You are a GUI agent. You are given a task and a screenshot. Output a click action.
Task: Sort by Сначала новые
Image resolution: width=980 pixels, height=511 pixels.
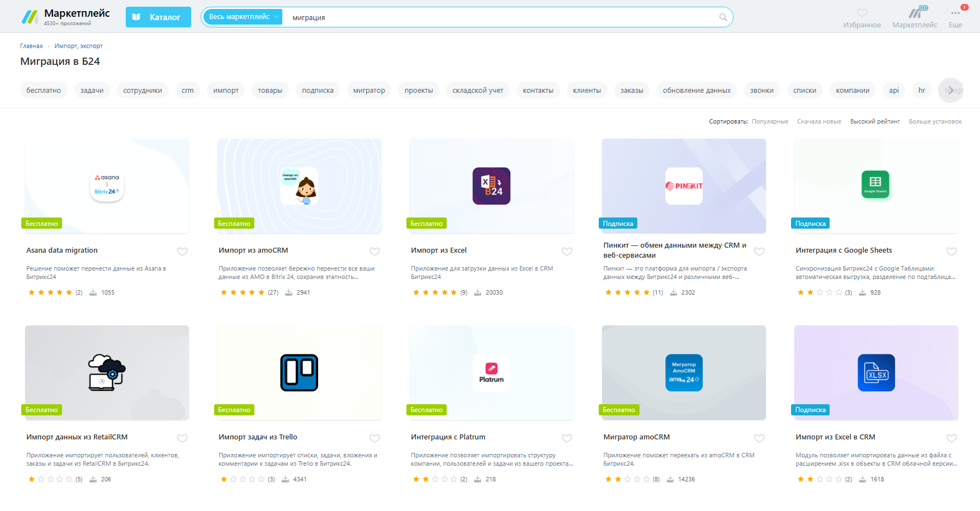click(819, 121)
